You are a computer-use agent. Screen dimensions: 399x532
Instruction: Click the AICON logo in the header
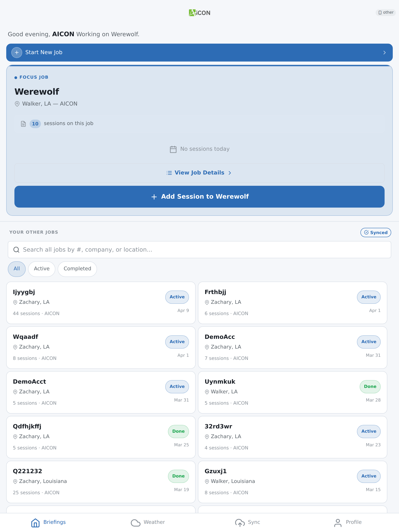pyautogui.click(x=199, y=13)
